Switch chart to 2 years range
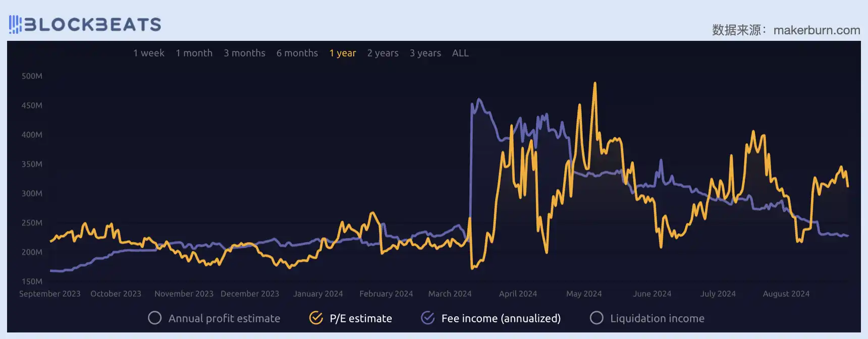868x339 pixels. point(383,53)
